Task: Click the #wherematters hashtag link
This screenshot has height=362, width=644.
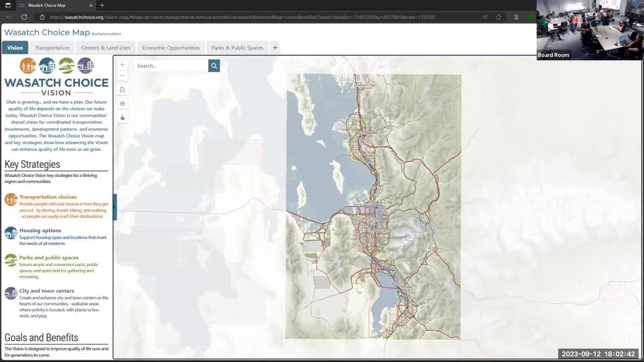Action: point(106,34)
